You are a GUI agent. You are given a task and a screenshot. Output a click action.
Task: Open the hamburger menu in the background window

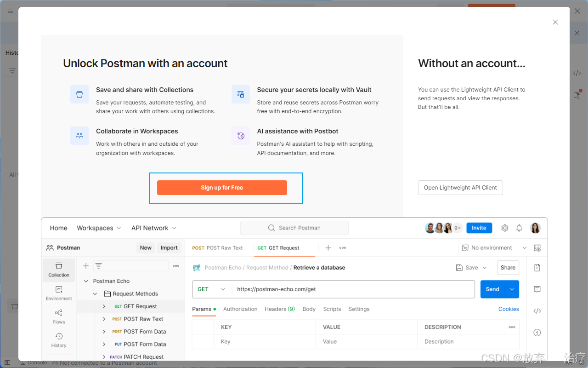pos(10,11)
